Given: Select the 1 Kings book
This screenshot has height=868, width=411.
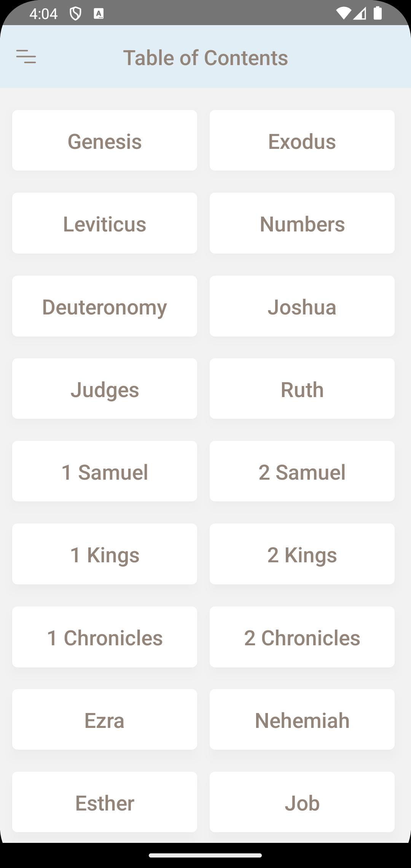Looking at the screenshot, I should [105, 554].
